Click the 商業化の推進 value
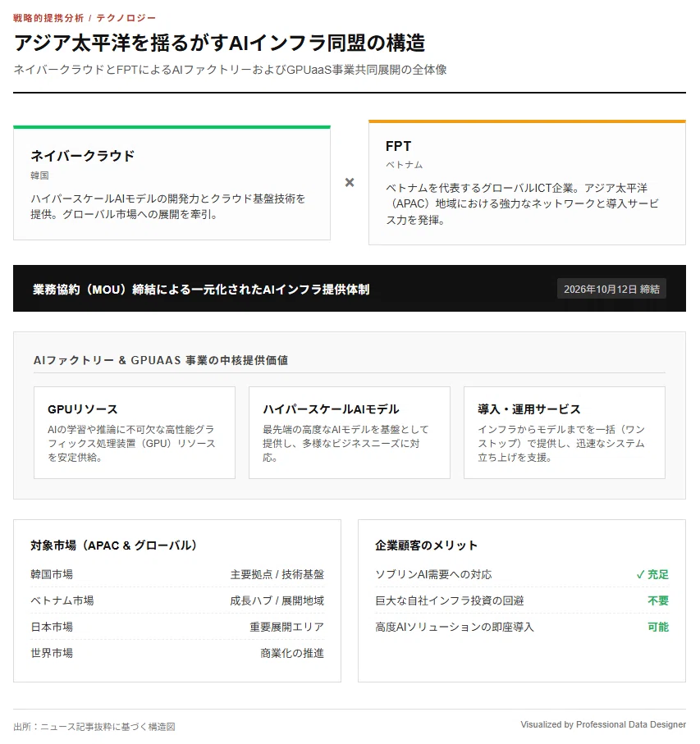 [x=292, y=653]
